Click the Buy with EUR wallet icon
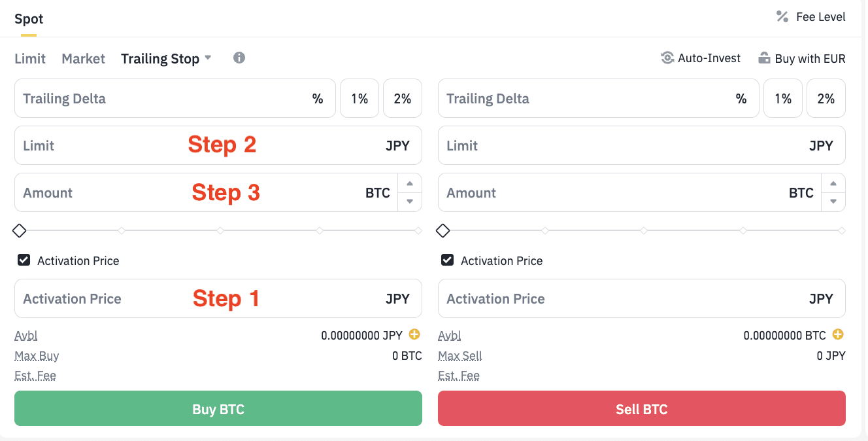The width and height of the screenshot is (868, 441). pos(764,58)
